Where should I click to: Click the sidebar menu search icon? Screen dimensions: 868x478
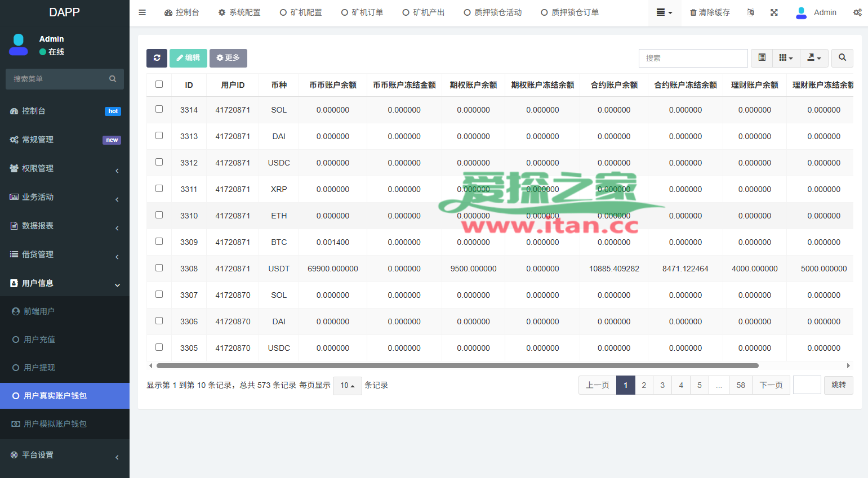[x=113, y=79]
